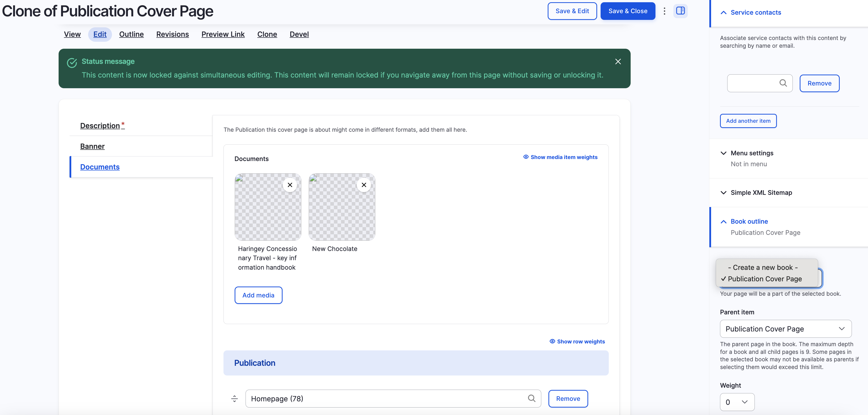This screenshot has width=868, height=415.
Task: Show media item weights
Action: (x=560, y=157)
